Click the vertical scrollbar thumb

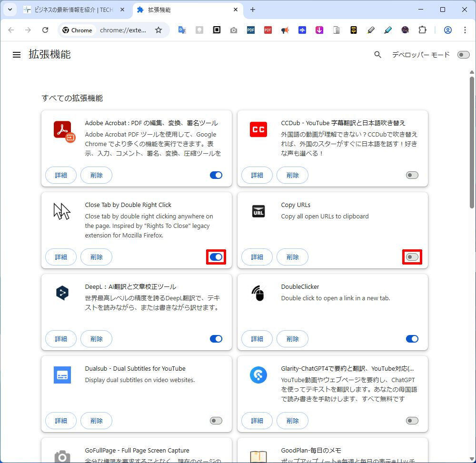click(471, 142)
